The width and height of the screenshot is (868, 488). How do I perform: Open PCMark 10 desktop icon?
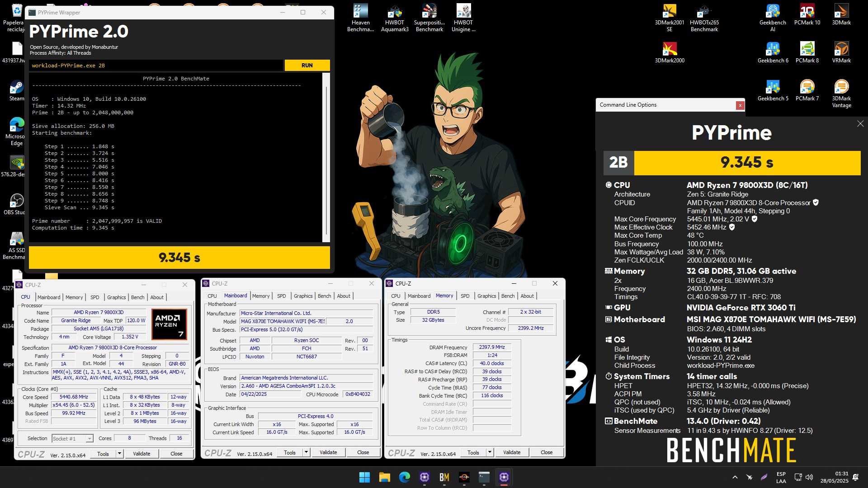tap(807, 14)
